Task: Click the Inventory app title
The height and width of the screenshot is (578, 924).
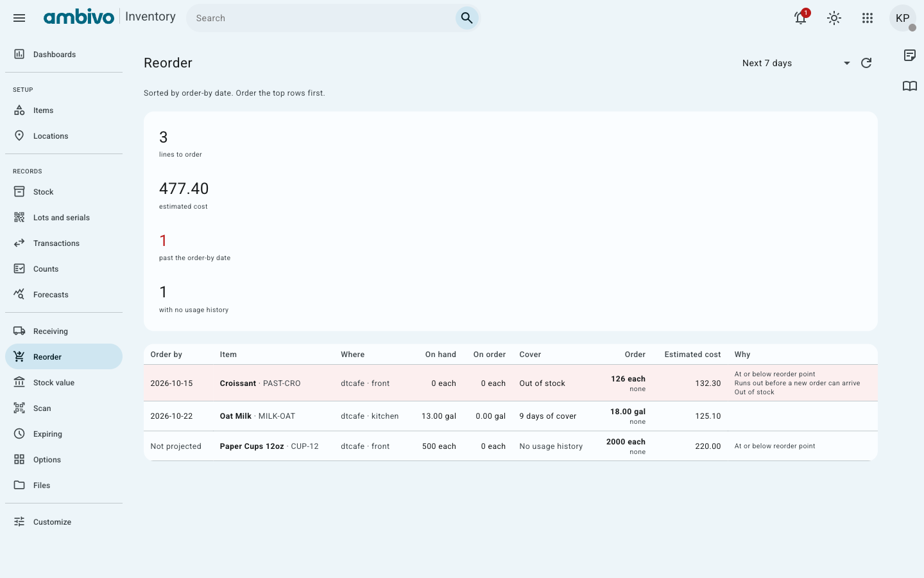Action: [x=150, y=17]
